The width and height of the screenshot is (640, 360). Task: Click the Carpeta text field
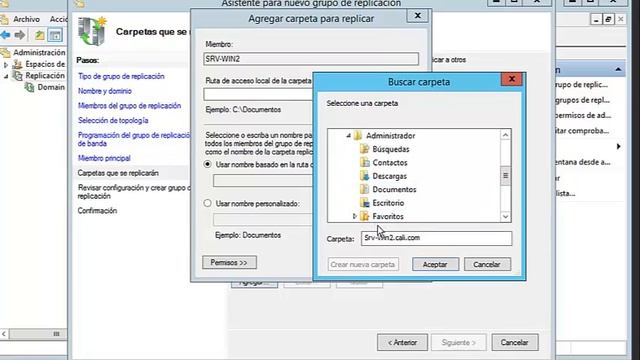point(436,238)
